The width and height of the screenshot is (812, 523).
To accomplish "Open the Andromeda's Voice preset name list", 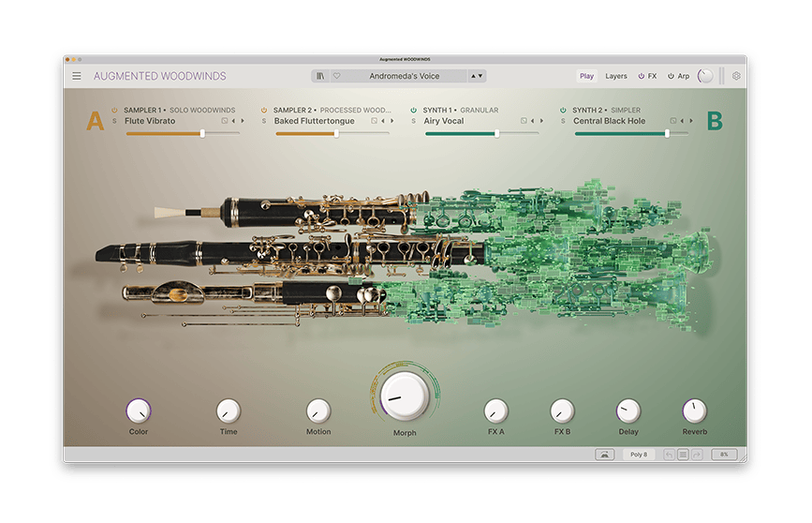I will (404, 76).
